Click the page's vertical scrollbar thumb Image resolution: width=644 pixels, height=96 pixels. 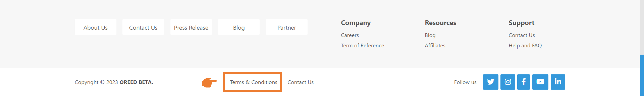642,75
